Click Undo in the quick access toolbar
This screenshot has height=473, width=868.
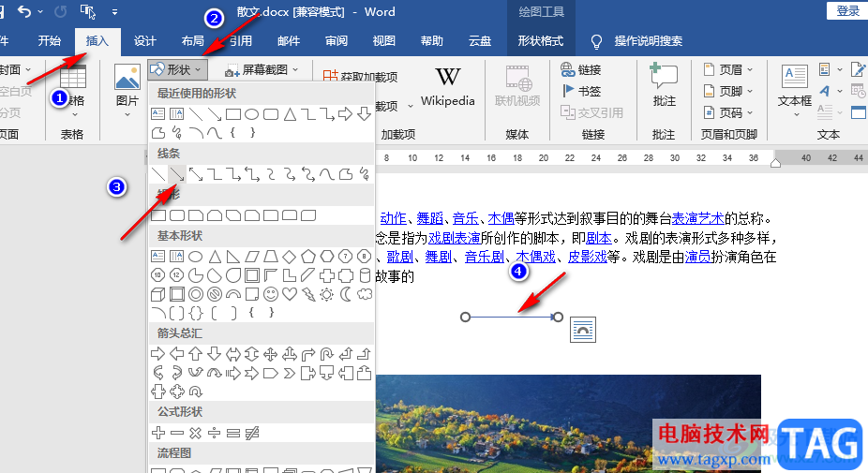[x=23, y=11]
